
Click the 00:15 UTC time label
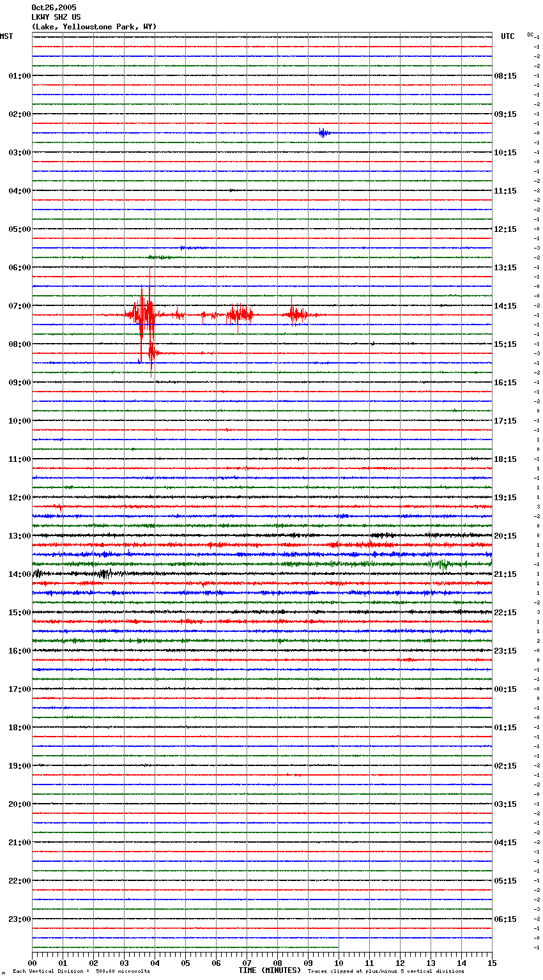(505, 689)
